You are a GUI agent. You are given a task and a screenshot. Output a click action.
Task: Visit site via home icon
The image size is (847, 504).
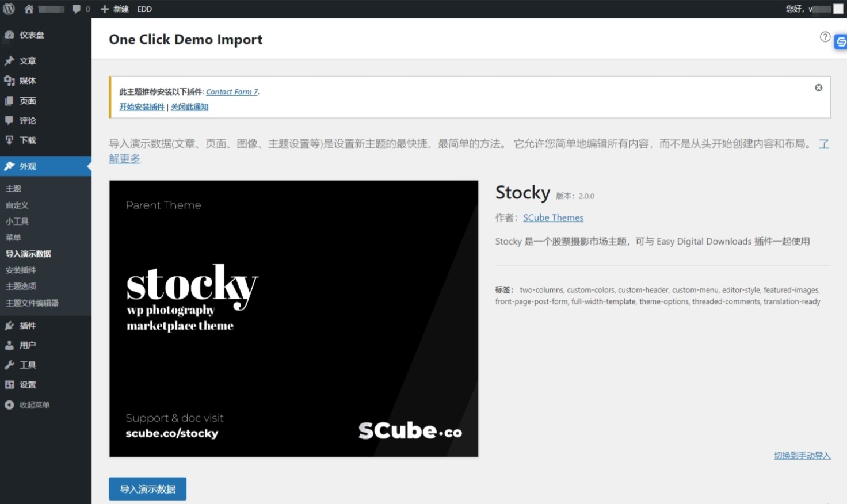[x=29, y=9]
